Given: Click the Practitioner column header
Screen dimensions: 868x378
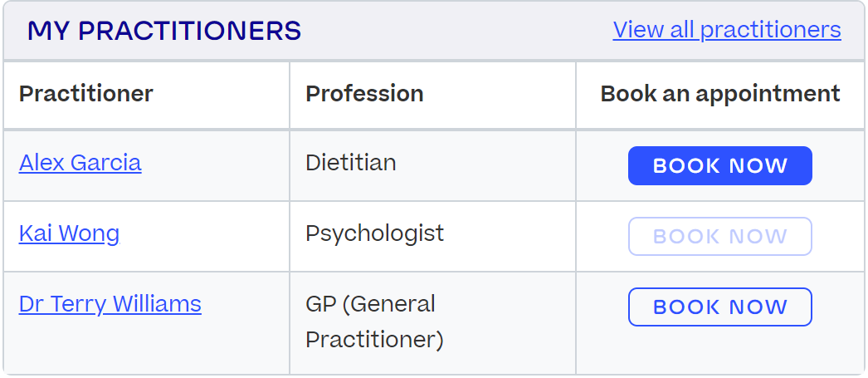Looking at the screenshot, I should 86,94.
